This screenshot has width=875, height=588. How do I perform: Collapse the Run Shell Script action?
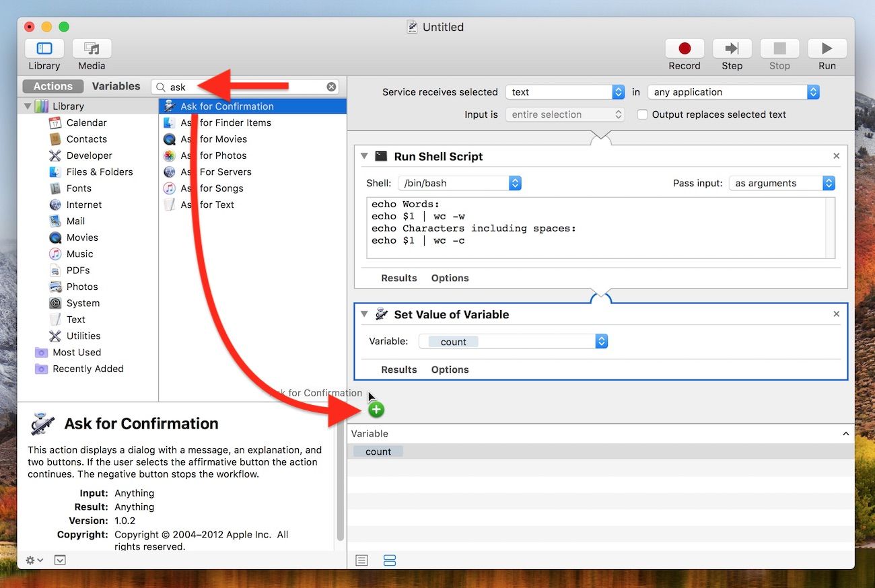click(364, 156)
